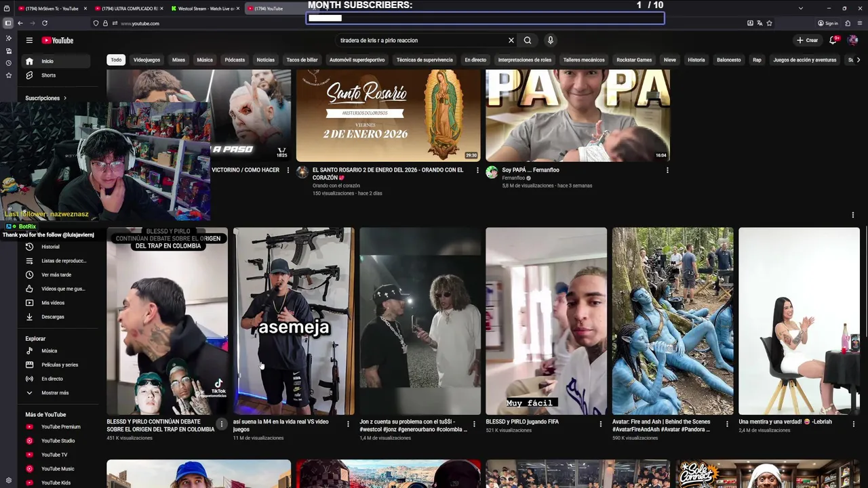Open Música under Explorar
The width and height of the screenshot is (868, 488).
point(57,351)
